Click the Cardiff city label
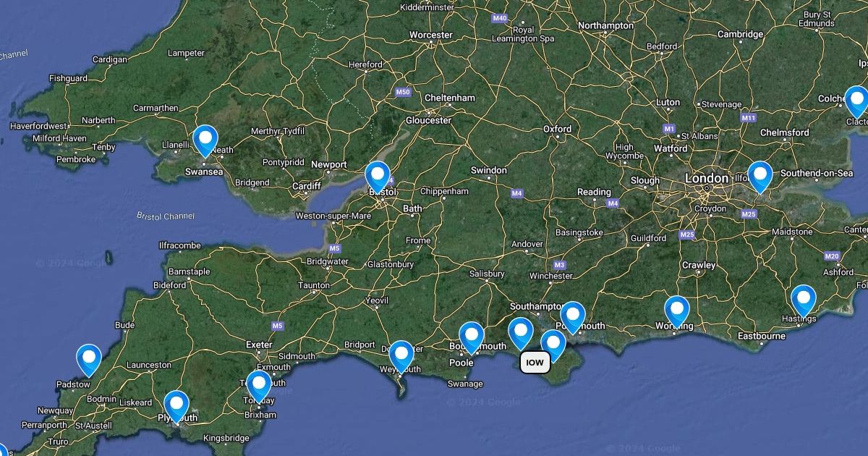 pyautogui.click(x=307, y=186)
